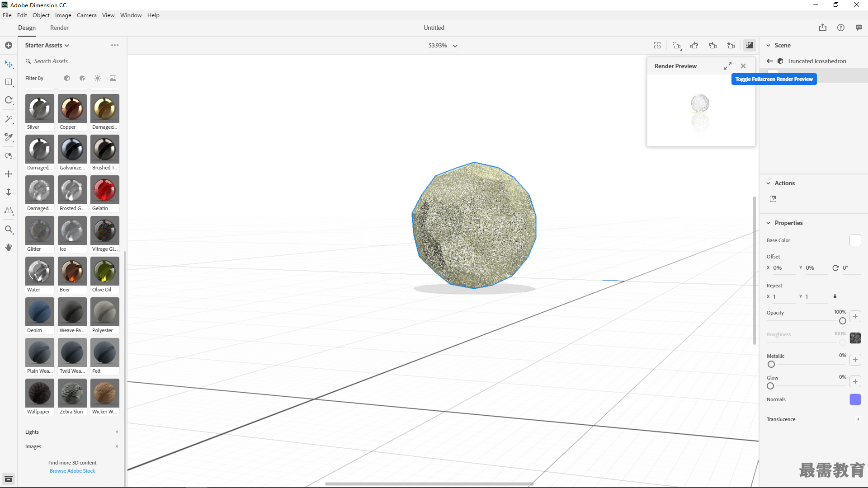The width and height of the screenshot is (868, 488).
Task: Go back from Truncated Icosahedron in Scene
Action: click(770, 61)
